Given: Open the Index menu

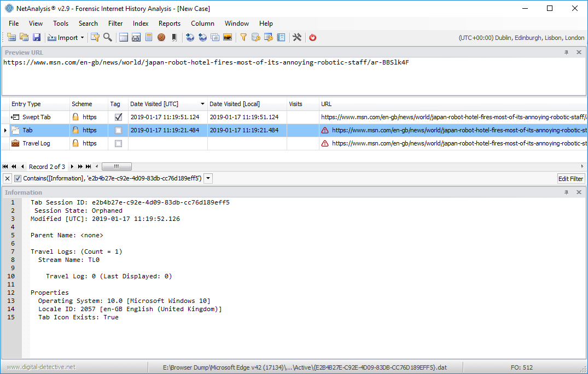Looking at the screenshot, I should point(141,23).
